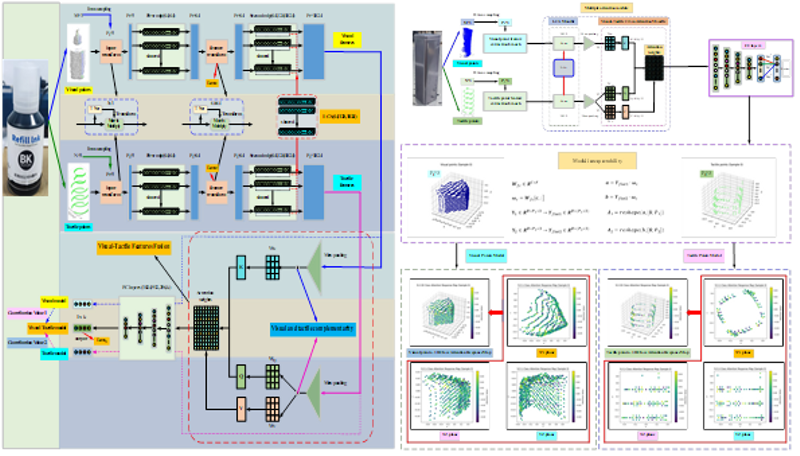The image size is (800, 456).
Task: Click the large attention weights grid
Action: [x=206, y=326]
